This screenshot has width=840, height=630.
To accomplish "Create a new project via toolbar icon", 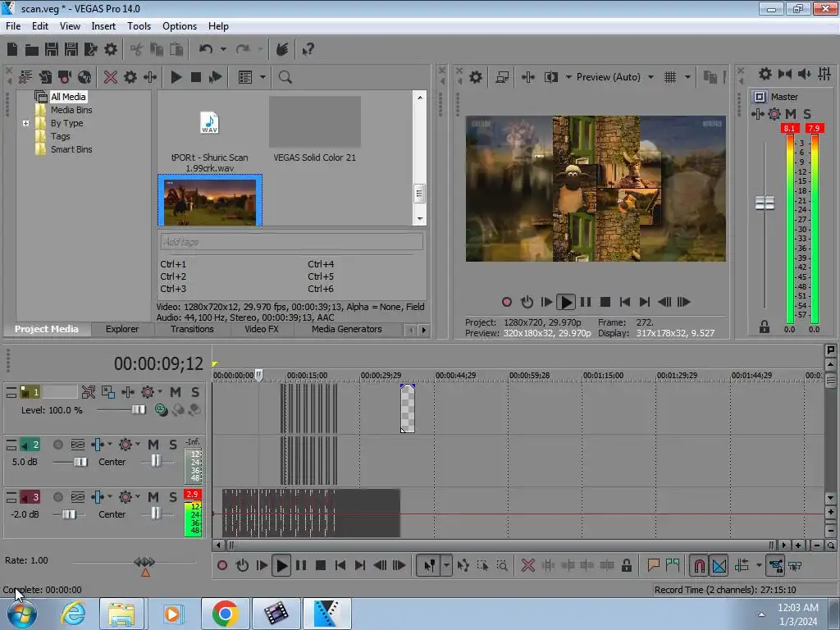I will (12, 50).
